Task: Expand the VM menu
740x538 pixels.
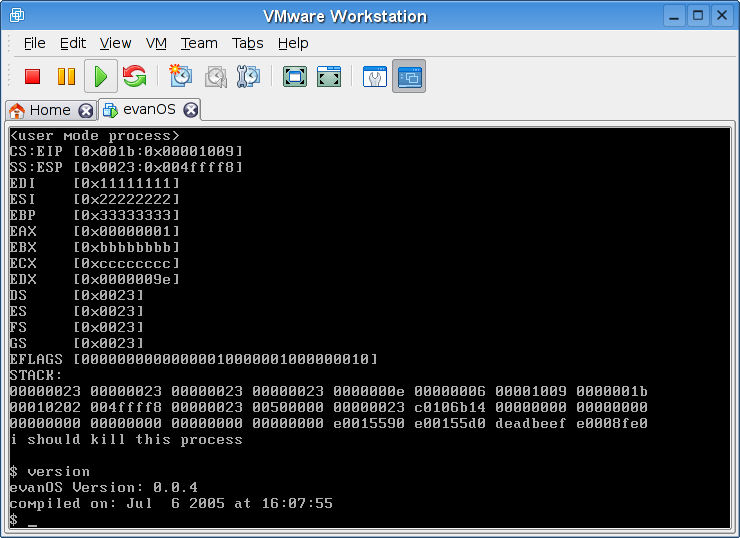Action: (156, 43)
